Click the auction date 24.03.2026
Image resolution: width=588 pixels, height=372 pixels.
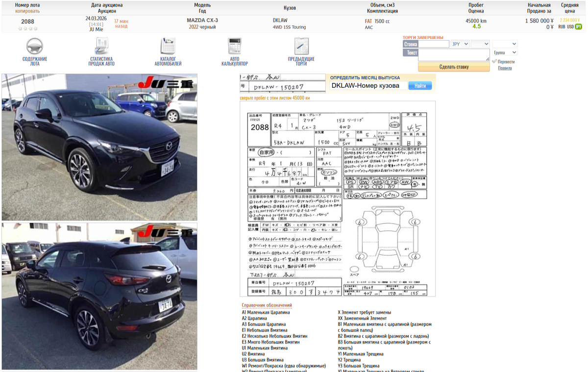97,19
